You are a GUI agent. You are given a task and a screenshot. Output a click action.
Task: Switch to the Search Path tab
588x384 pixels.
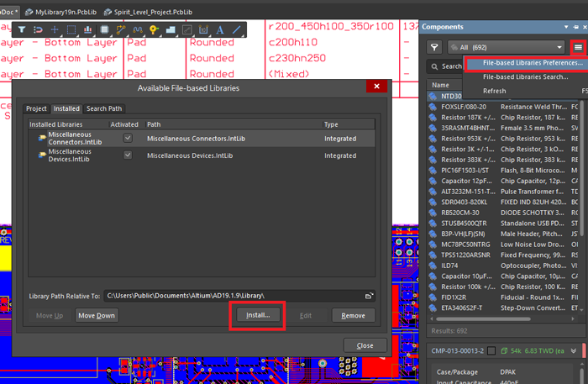point(103,108)
